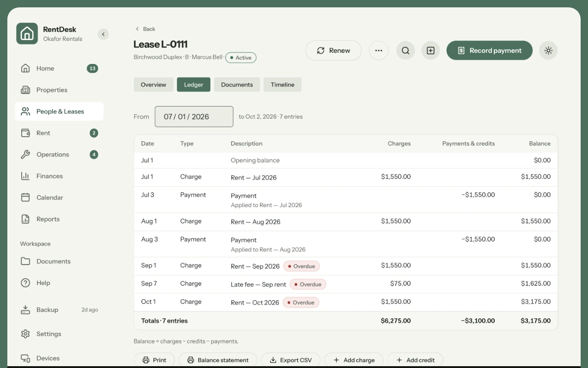
Task: Click the $6,275.00 total charges
Action: pos(396,321)
